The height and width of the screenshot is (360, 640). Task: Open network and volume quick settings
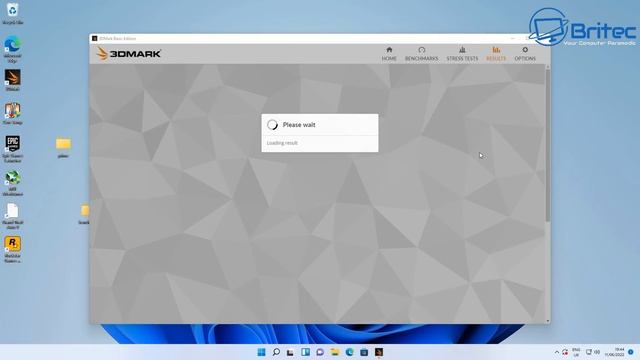593,352
